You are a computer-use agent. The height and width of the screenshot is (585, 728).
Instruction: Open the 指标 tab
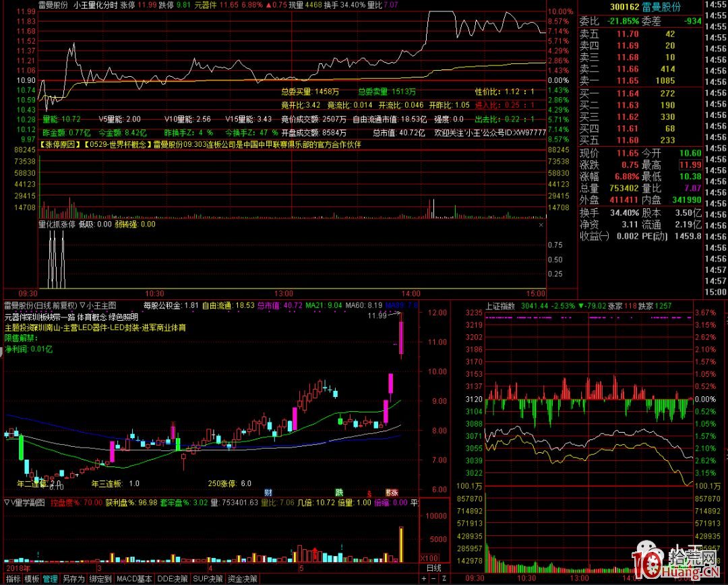click(x=13, y=579)
